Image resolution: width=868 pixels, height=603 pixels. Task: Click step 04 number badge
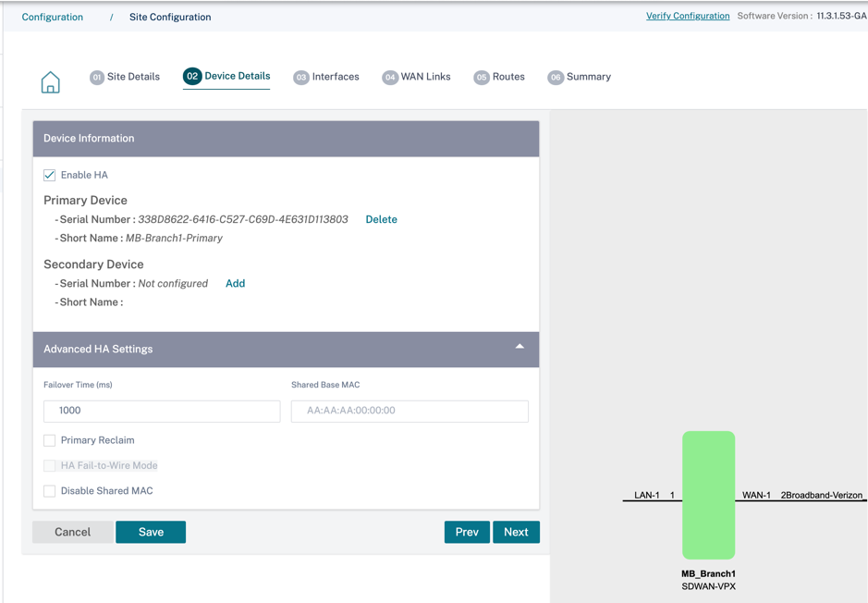pyautogui.click(x=390, y=77)
